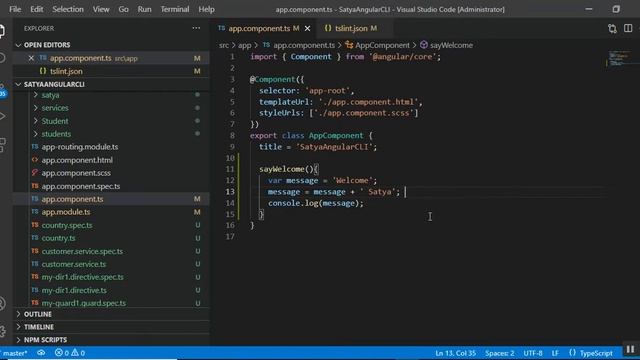Open the Go menu
Image resolution: width=640 pixels, height=360 pixels.
coord(123,9)
